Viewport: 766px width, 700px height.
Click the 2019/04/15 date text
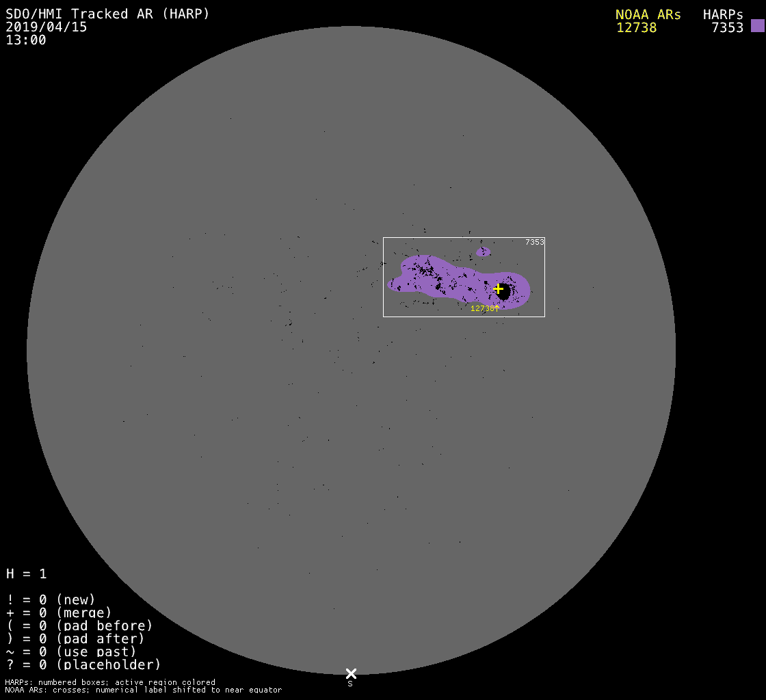click(47, 27)
